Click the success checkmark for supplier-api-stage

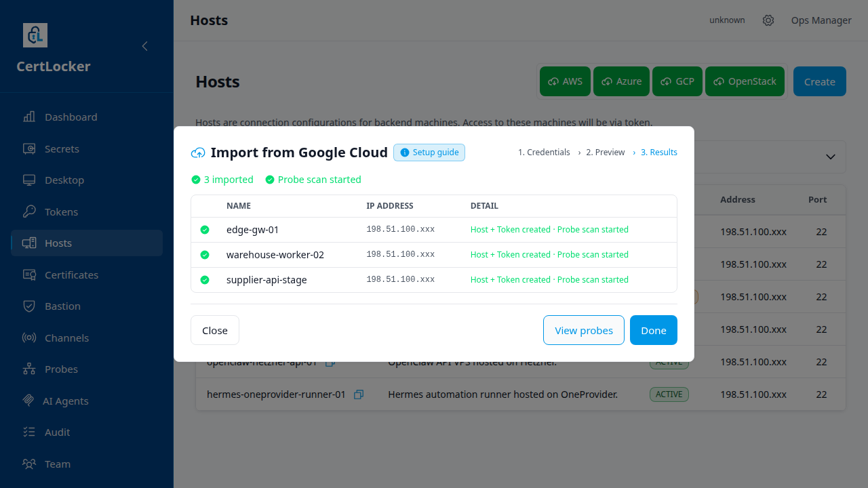(205, 280)
